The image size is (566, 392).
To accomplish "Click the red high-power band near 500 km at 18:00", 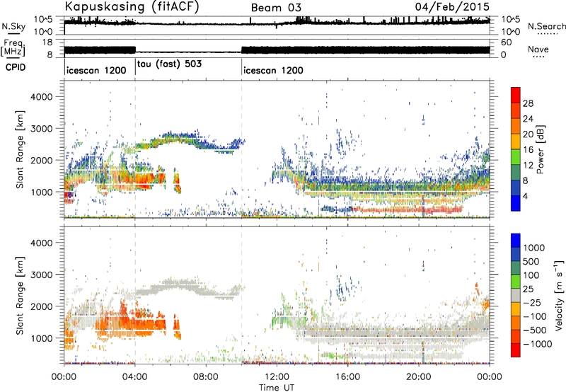I will tap(408, 209).
